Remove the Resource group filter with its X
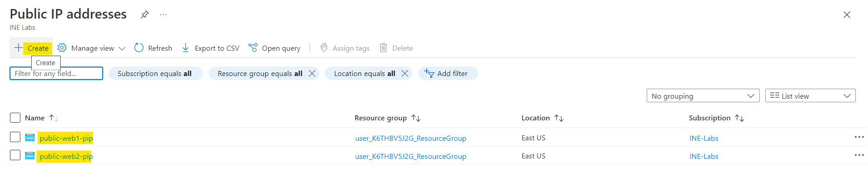 point(312,73)
